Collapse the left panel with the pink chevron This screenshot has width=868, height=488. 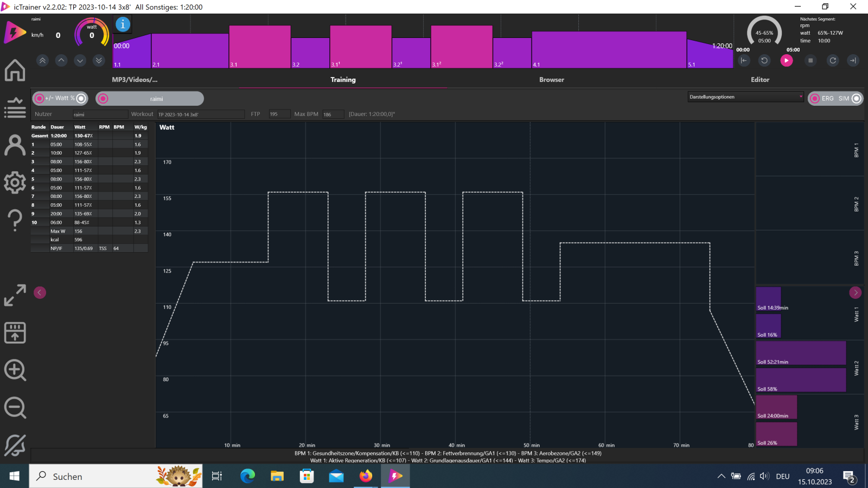pos(40,293)
